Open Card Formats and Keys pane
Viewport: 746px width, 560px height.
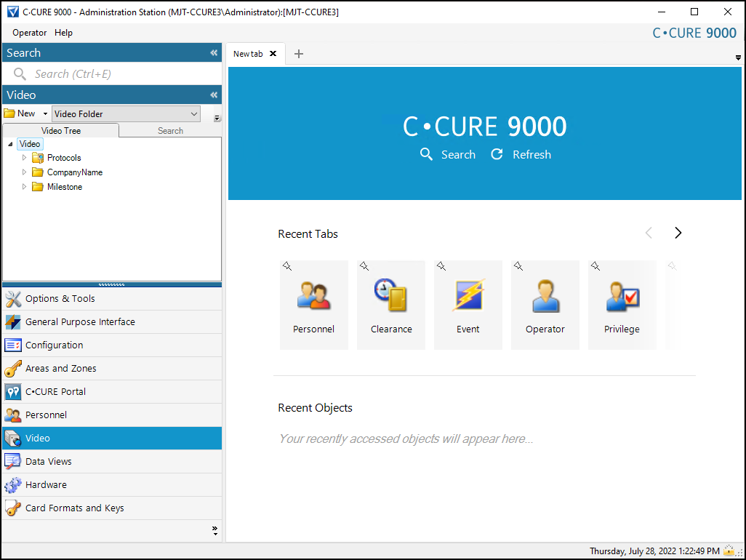[x=74, y=508]
